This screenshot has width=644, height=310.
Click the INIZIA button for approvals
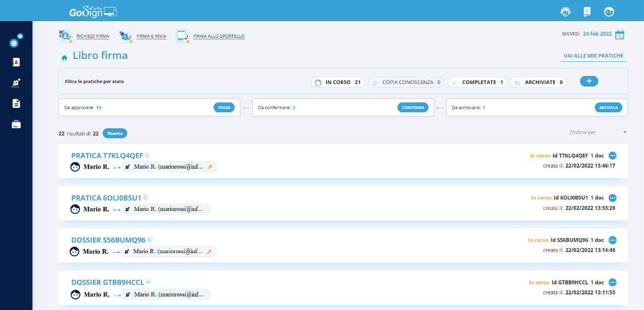tap(224, 107)
